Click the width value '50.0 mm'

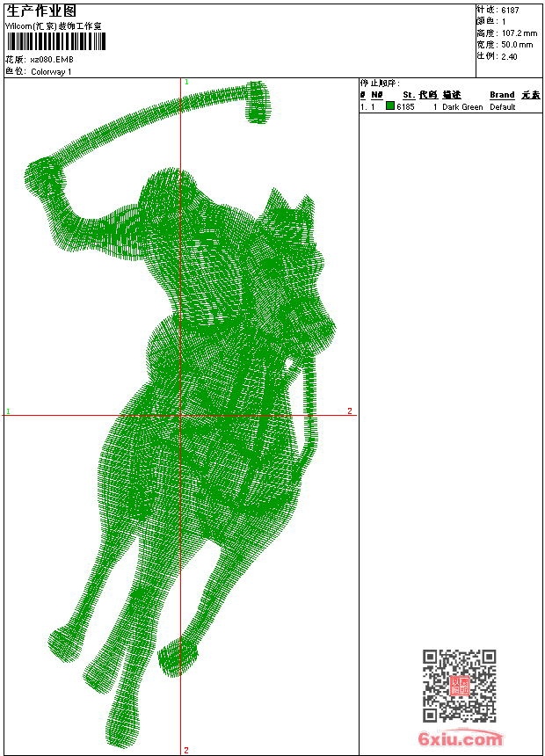517,45
